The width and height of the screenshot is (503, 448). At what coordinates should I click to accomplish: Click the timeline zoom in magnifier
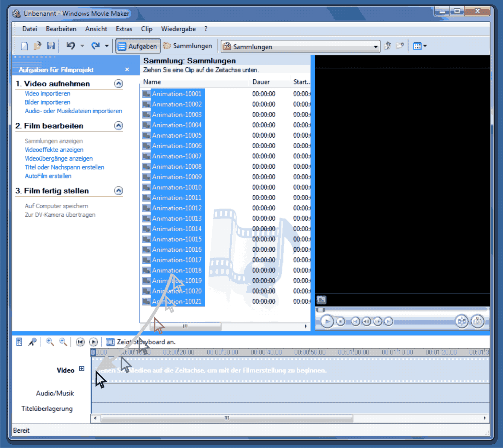(x=50, y=342)
